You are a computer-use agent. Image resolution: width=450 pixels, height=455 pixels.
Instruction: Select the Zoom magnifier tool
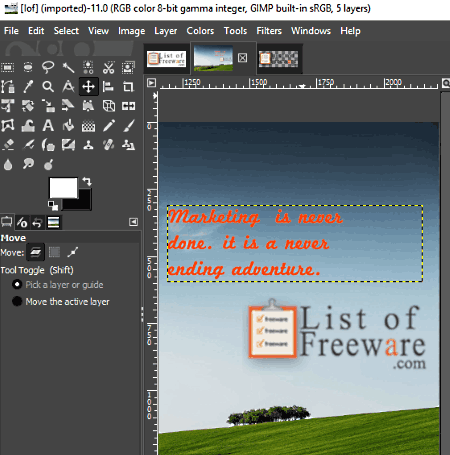click(48, 87)
